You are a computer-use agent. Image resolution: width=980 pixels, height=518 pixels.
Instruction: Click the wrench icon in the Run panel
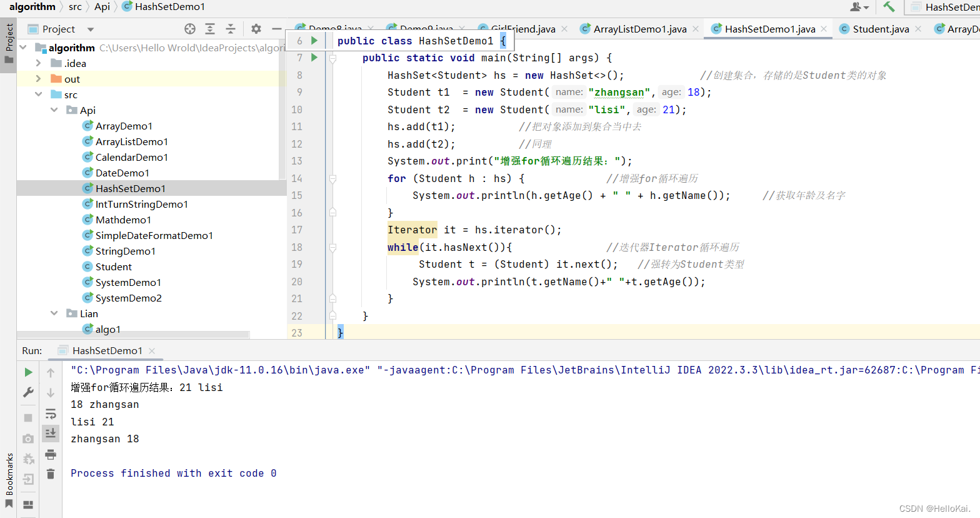[28, 392]
